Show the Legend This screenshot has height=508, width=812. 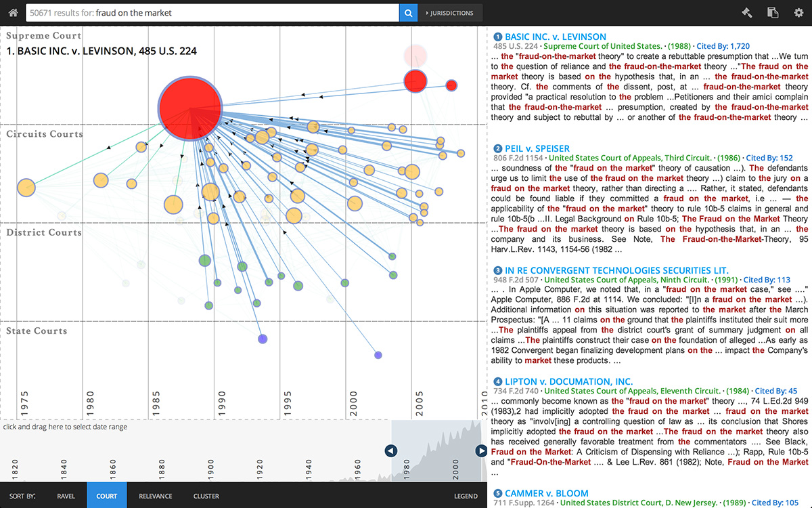tap(466, 496)
